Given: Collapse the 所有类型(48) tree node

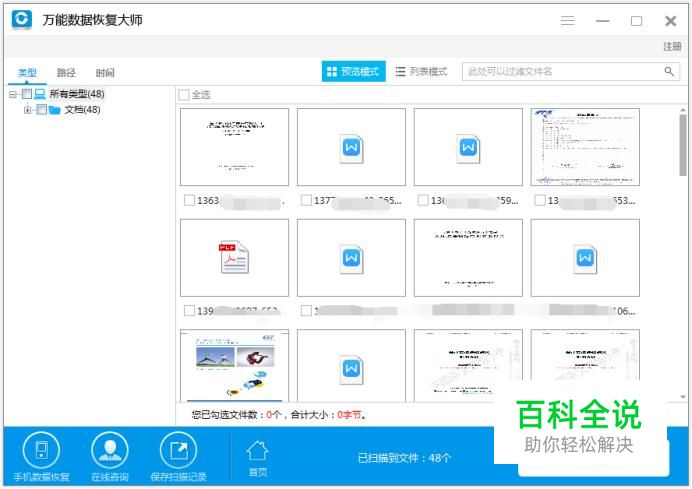Looking at the screenshot, I should pyautogui.click(x=13, y=94).
